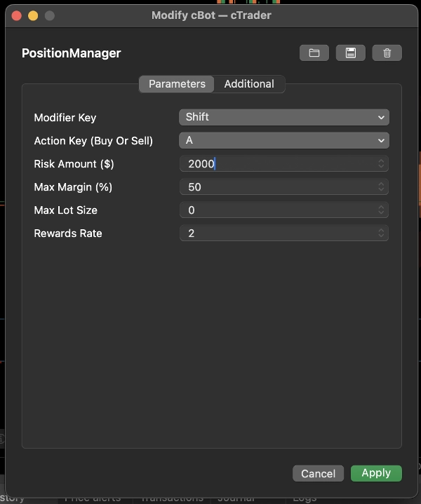Click the Max Lot Size stepper arrows

382,210
